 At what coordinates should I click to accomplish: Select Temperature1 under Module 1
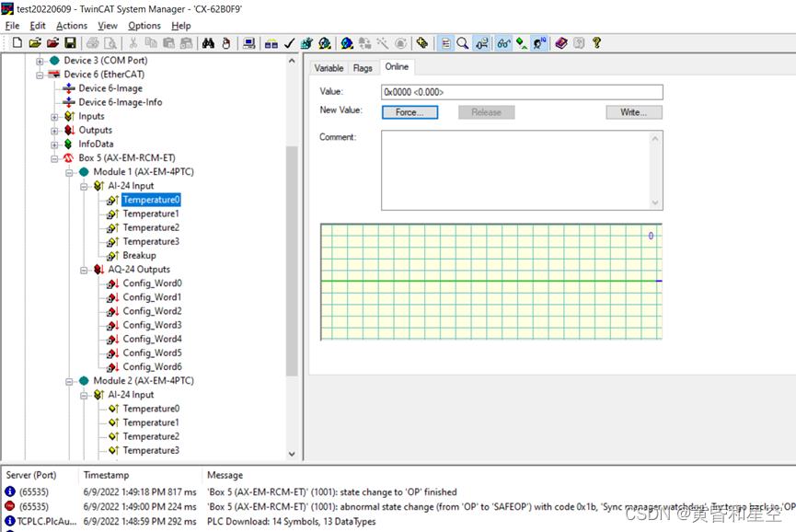(x=151, y=214)
